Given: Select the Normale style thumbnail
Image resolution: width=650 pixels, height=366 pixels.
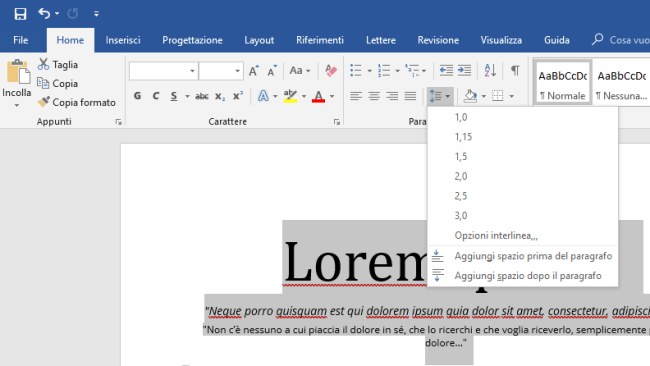Looking at the screenshot, I should [563, 82].
